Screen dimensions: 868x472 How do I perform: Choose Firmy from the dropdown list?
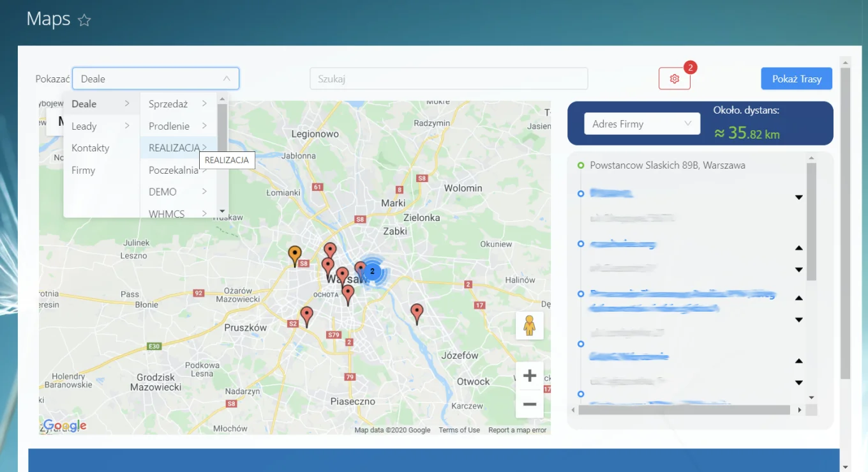(x=84, y=171)
